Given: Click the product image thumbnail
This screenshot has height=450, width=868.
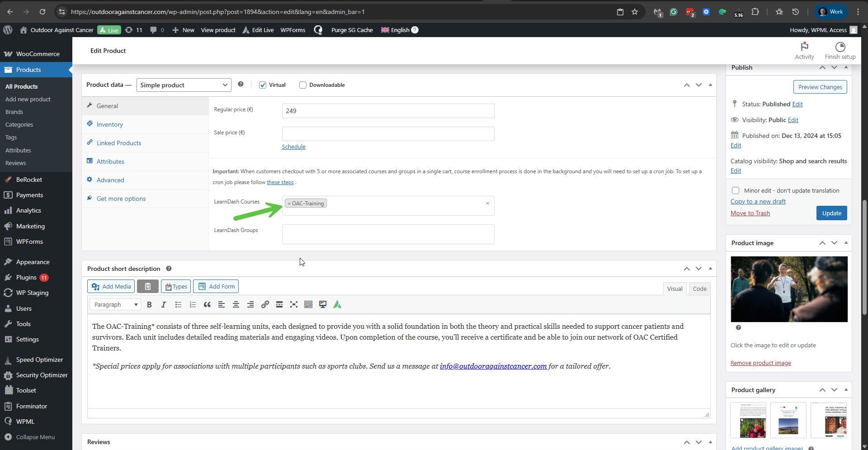Looking at the screenshot, I should click(789, 289).
